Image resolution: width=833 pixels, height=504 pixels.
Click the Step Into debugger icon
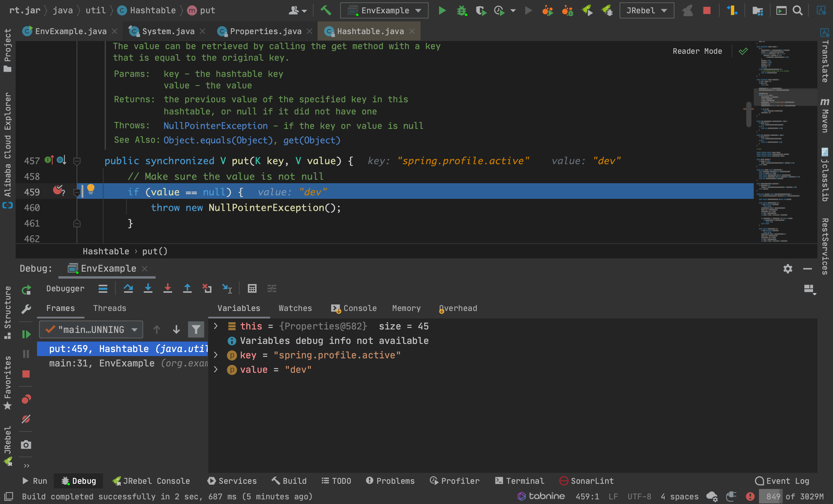148,288
